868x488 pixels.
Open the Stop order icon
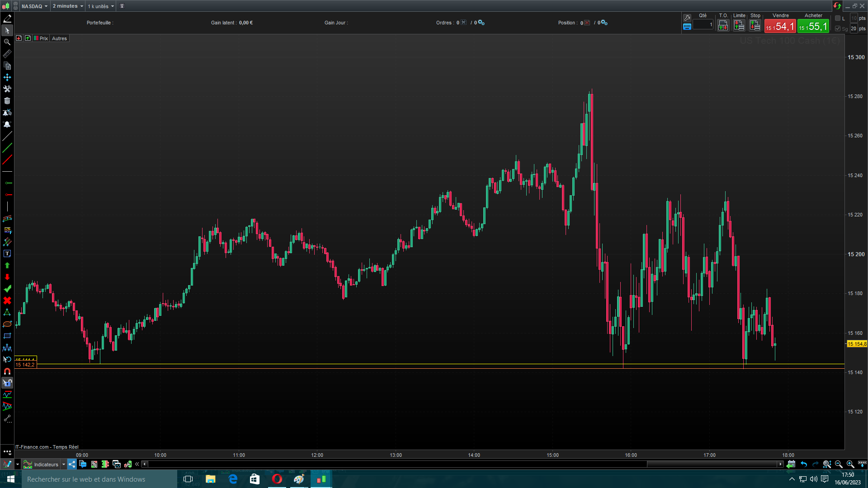755,26
